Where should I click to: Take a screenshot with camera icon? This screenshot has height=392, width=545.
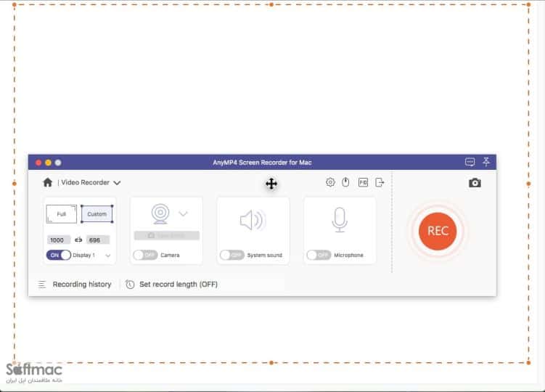[475, 183]
